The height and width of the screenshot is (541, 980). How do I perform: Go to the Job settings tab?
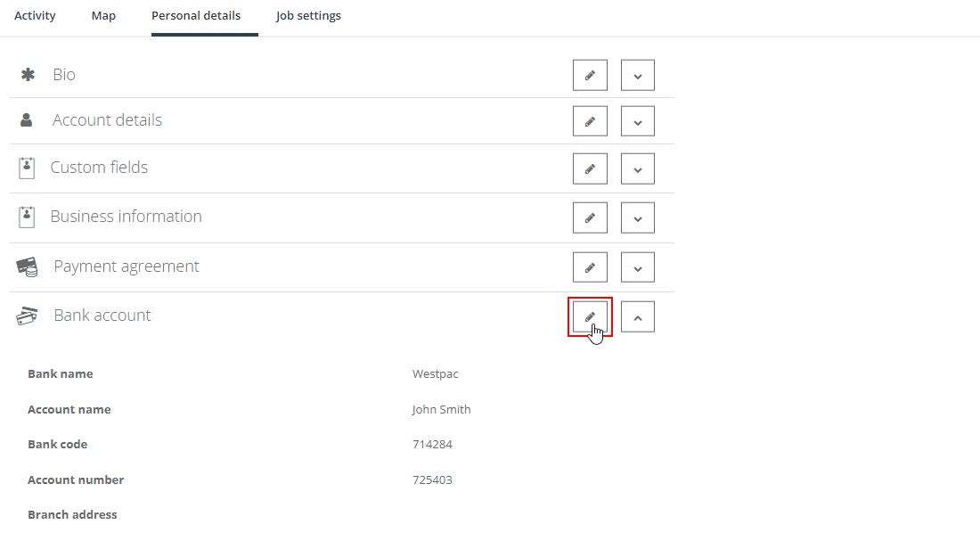(x=308, y=16)
